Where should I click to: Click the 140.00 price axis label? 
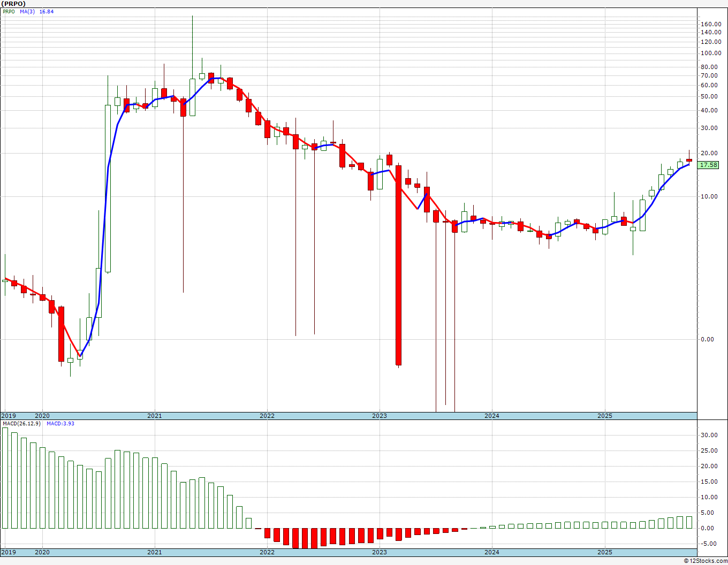tap(711, 32)
